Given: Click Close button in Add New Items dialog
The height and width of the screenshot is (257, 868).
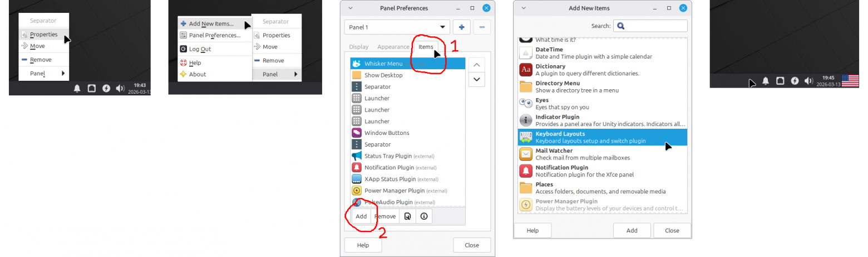Looking at the screenshot, I should 672,230.
